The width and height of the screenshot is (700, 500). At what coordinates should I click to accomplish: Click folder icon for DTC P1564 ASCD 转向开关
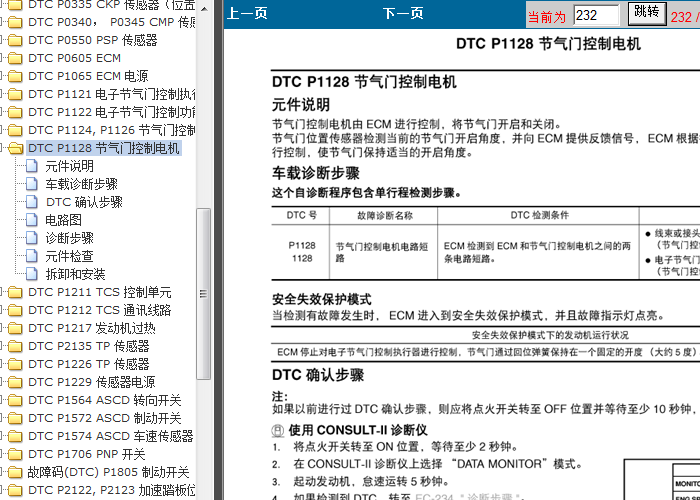[15, 400]
